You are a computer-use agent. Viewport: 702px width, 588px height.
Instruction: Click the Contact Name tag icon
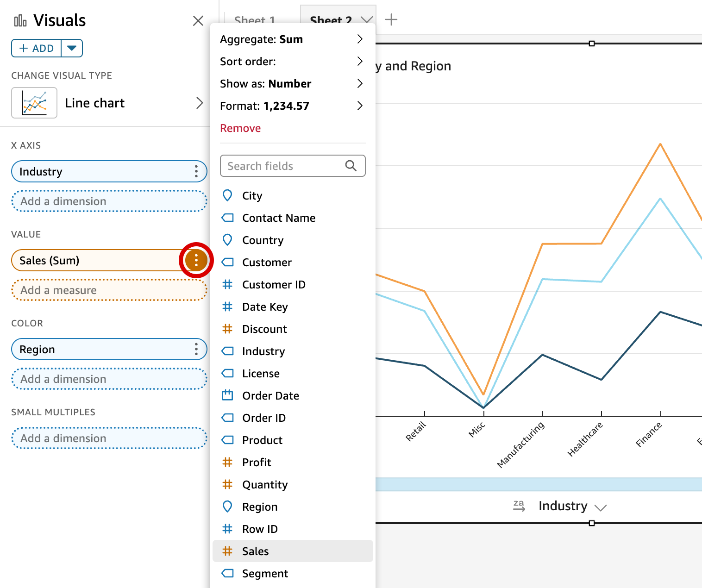click(227, 218)
